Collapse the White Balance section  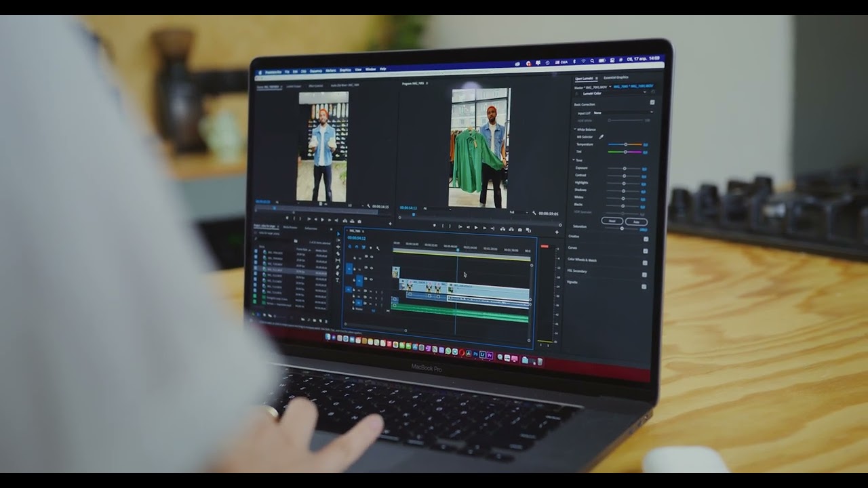pos(575,129)
